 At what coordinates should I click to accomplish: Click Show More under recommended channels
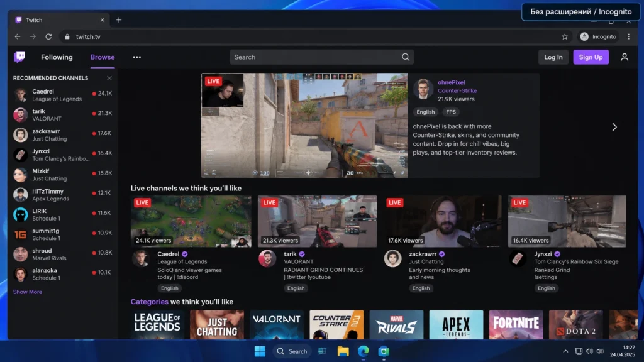pyautogui.click(x=28, y=292)
